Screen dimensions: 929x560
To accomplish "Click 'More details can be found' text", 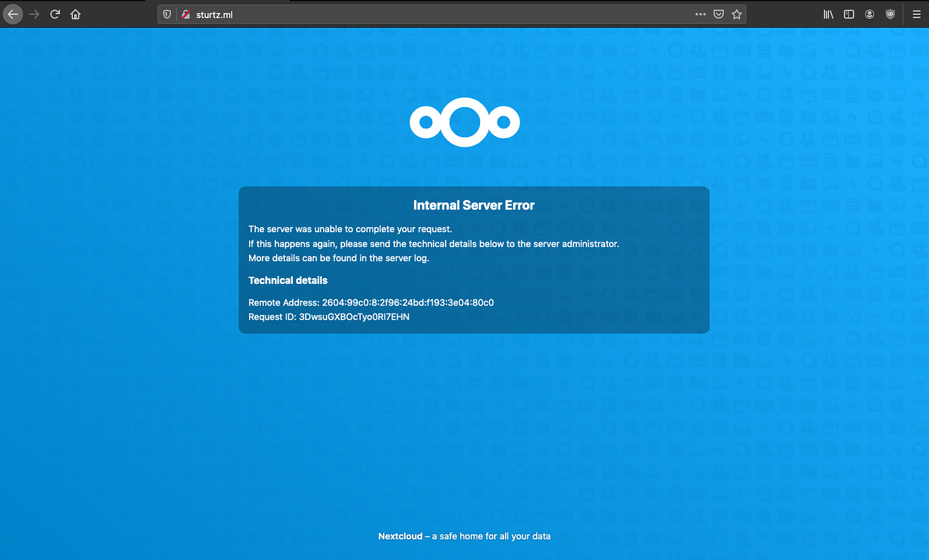I will [x=339, y=258].
